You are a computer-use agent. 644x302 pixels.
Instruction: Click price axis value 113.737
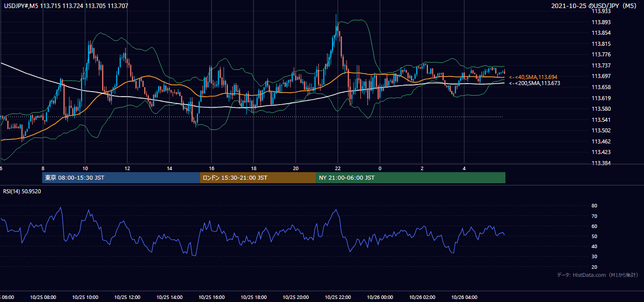(601, 65)
